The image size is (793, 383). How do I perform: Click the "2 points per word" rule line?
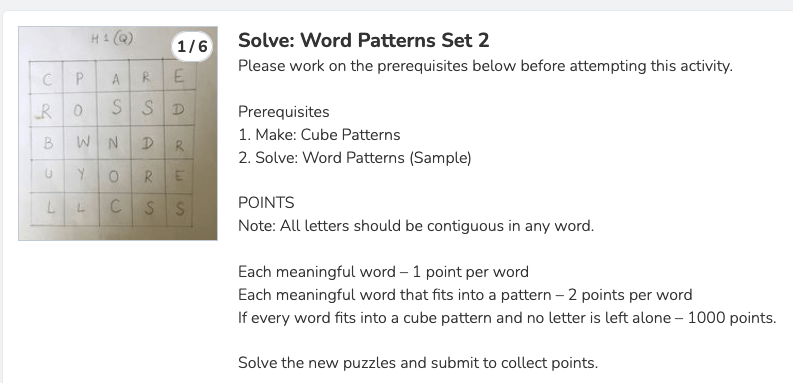pos(465,294)
